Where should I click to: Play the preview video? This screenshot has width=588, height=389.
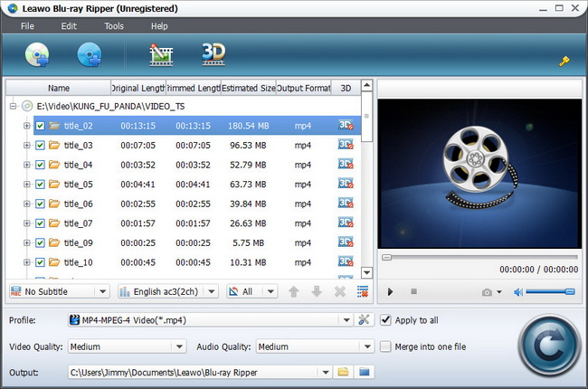[x=390, y=292]
